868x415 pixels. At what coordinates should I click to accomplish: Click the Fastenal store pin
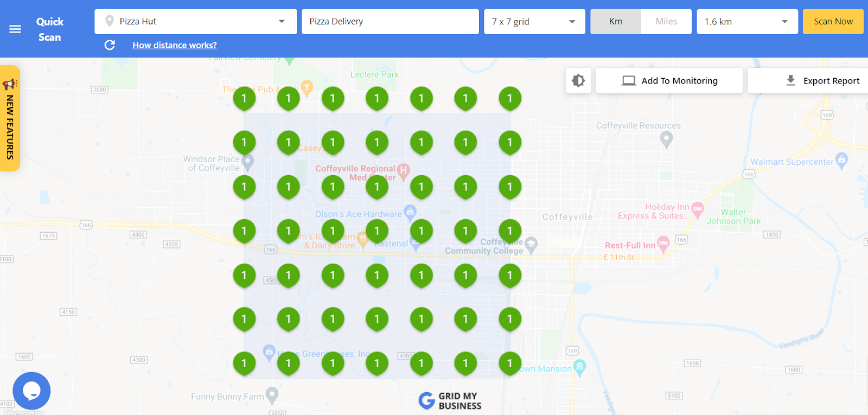pos(416,244)
